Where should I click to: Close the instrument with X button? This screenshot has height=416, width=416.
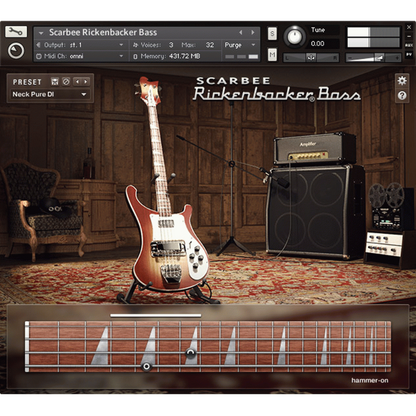click(409, 27)
